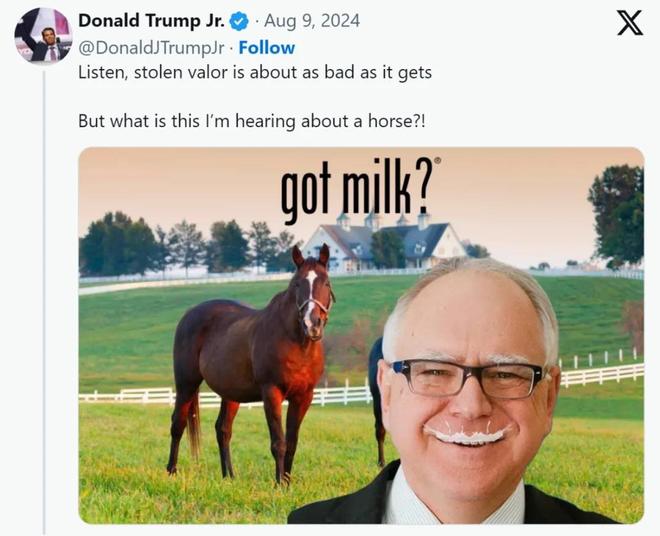Open the Donald Trump Jr. profile avatar
Image resolution: width=660 pixels, height=536 pixels.
pyautogui.click(x=43, y=35)
